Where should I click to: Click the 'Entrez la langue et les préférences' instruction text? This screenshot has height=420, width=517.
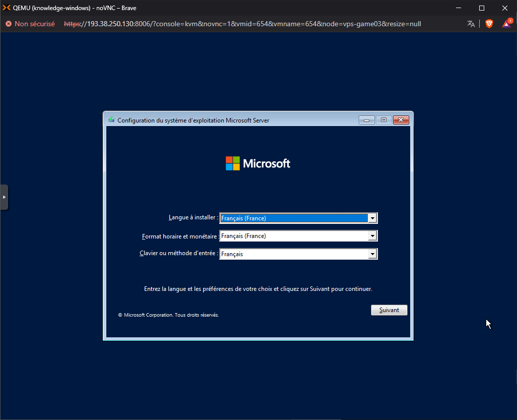tap(258, 289)
